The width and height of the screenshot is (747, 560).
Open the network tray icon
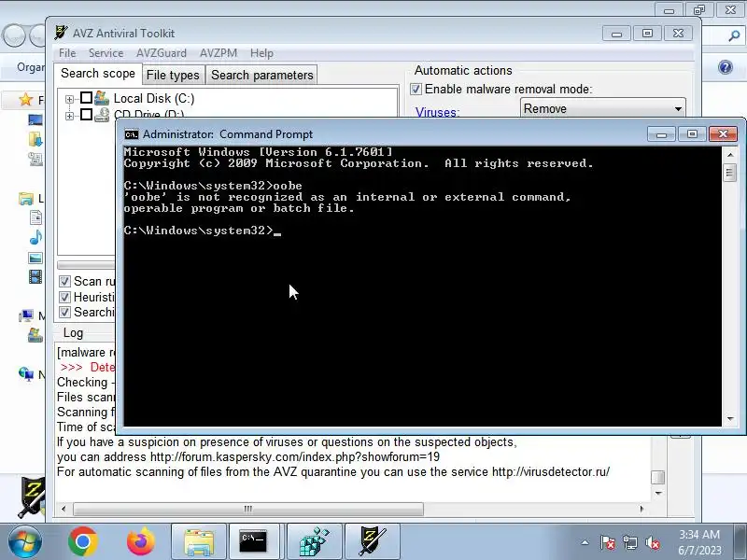click(x=629, y=542)
